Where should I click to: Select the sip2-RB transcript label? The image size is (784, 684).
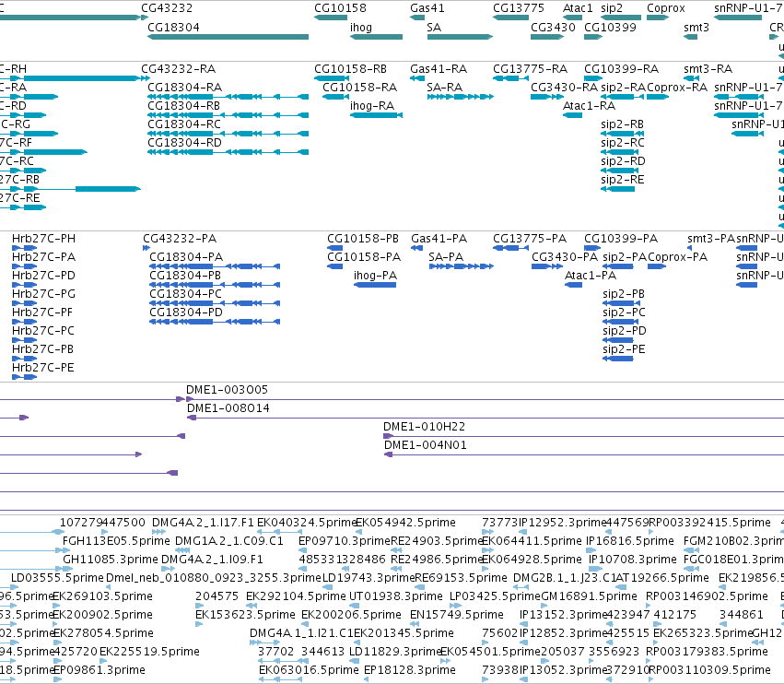point(622,124)
